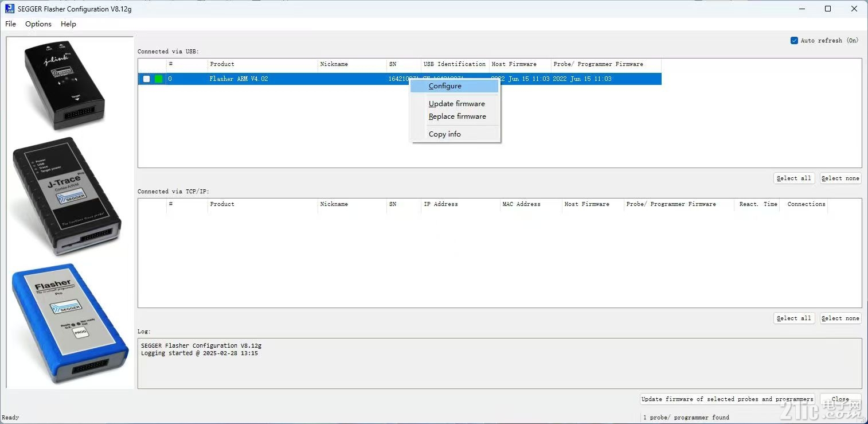The height and width of the screenshot is (424, 868).
Task: Click the SEGGER J-Link app icon in title bar
Action: click(10, 9)
